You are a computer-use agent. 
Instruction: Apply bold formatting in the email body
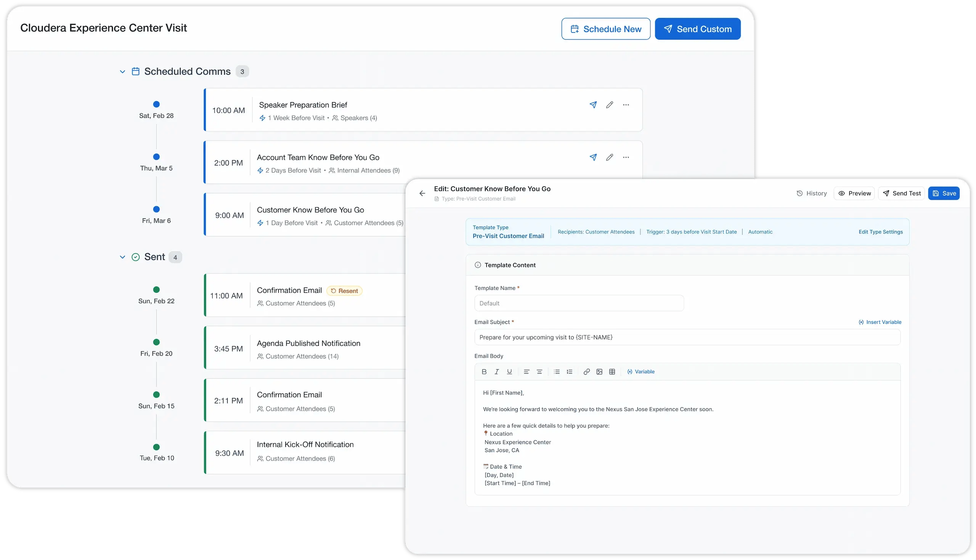tap(484, 372)
